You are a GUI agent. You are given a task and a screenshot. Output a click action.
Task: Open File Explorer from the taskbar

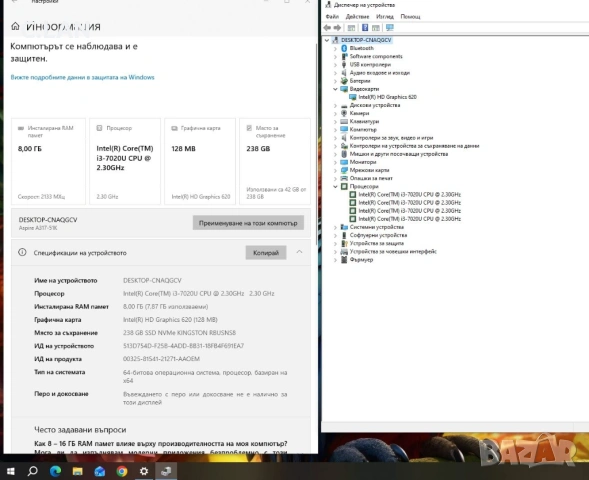(77, 471)
